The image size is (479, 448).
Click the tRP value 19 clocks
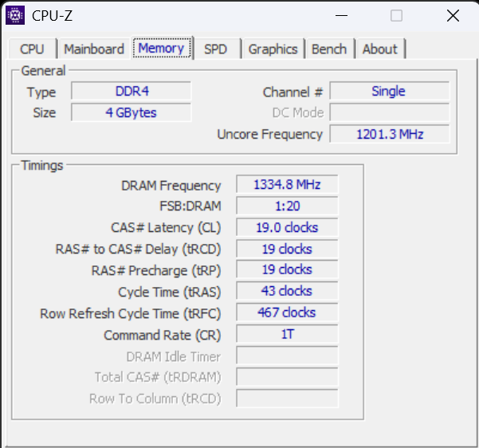287,269
